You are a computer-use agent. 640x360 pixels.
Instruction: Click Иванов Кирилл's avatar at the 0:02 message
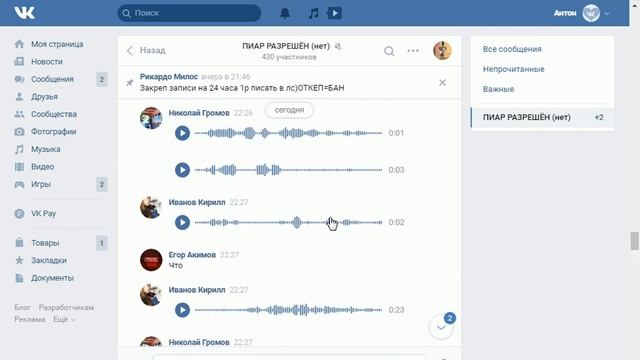tap(151, 207)
